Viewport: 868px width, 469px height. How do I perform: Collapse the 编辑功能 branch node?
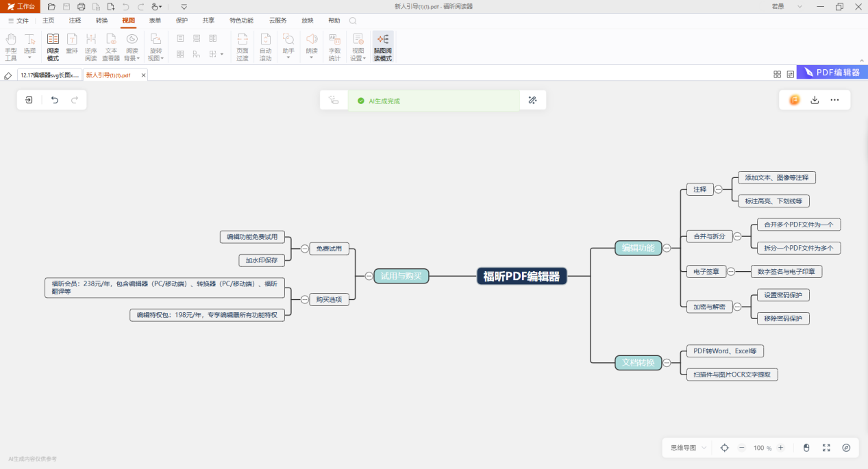(x=667, y=249)
